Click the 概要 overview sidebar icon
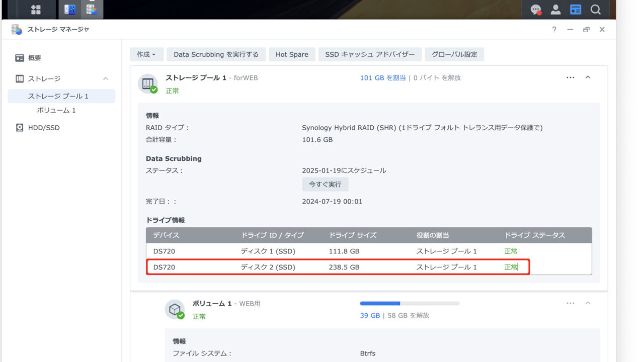The image size is (644, 362). [20, 58]
